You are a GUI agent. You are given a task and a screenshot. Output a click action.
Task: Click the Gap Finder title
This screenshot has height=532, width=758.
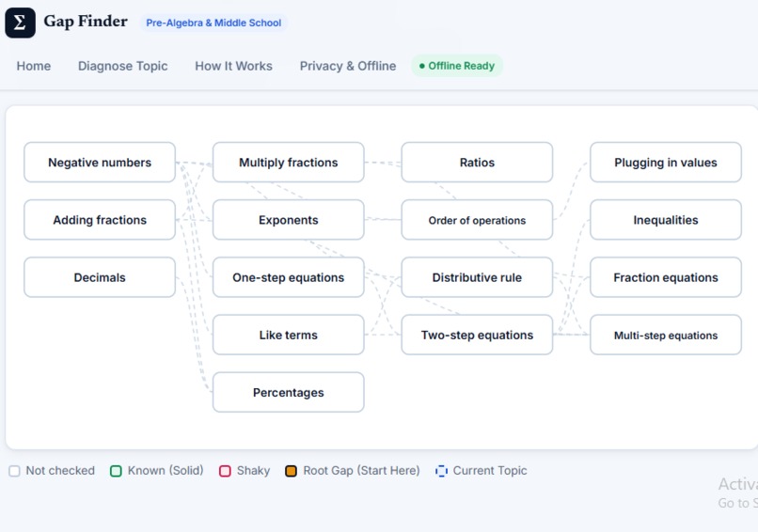click(x=86, y=22)
